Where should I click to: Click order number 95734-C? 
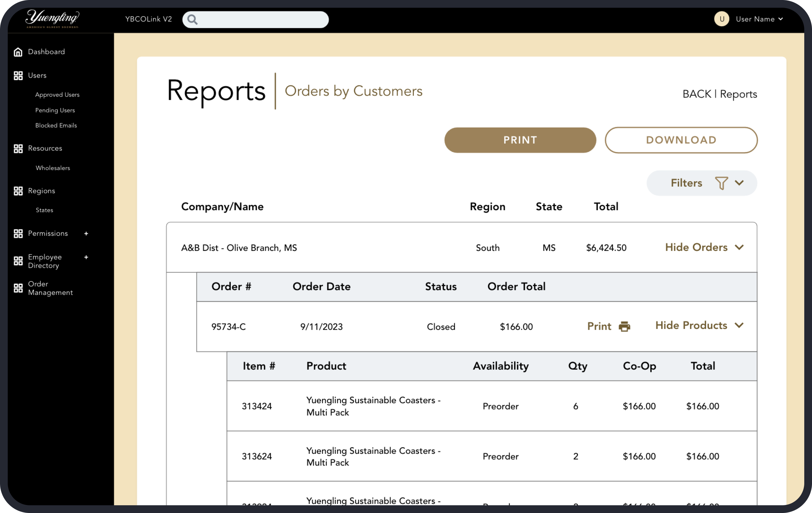228,326
